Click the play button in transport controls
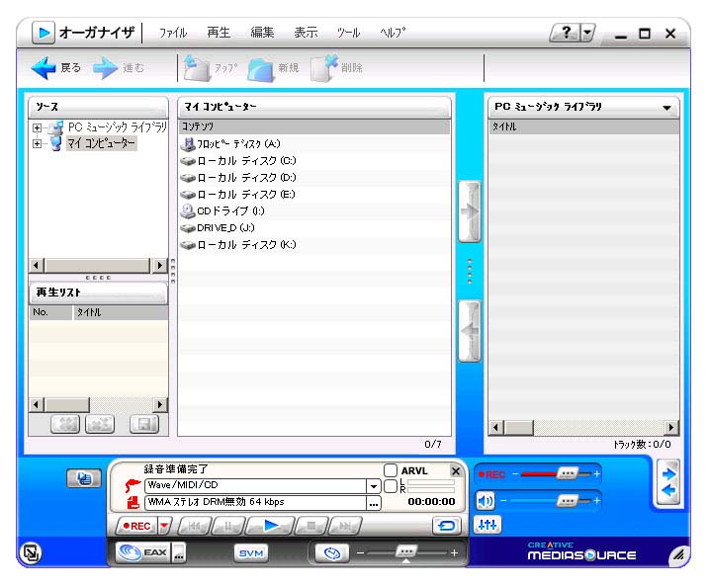Image resolution: width=708 pixels, height=588 pixels. (x=273, y=526)
